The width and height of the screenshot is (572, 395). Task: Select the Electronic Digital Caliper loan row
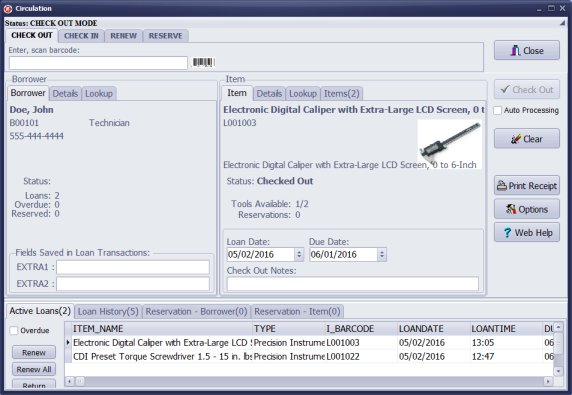pyautogui.click(x=309, y=342)
